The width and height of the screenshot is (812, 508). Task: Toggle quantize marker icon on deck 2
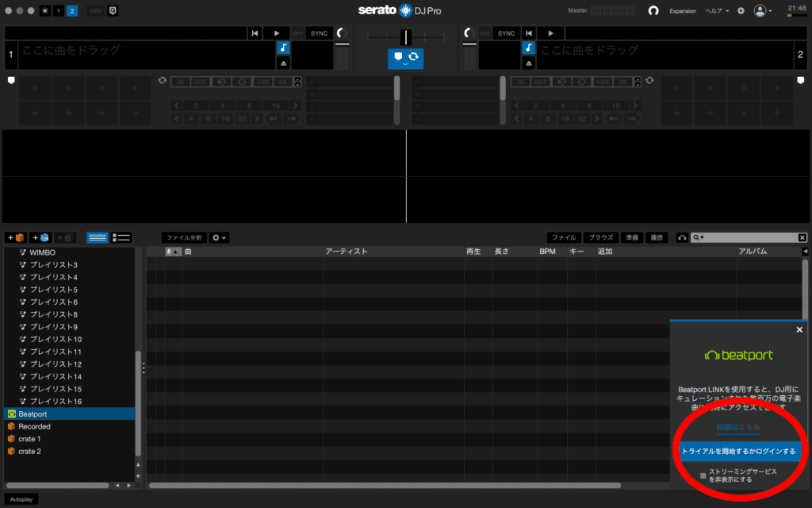point(801,80)
